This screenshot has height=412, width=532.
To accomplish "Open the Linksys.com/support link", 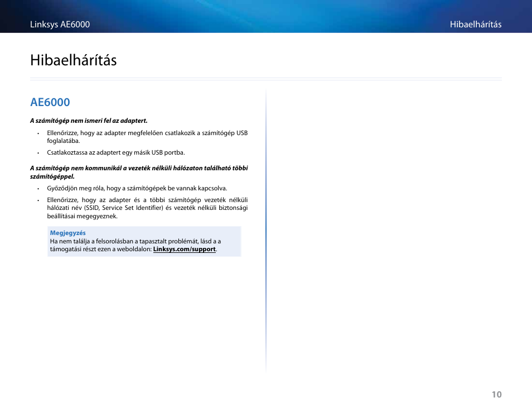I will [184, 250].
